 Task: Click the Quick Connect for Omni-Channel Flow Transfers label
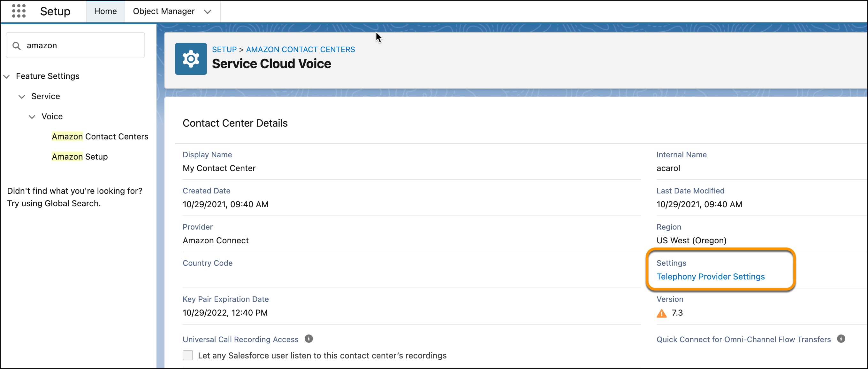tap(743, 339)
